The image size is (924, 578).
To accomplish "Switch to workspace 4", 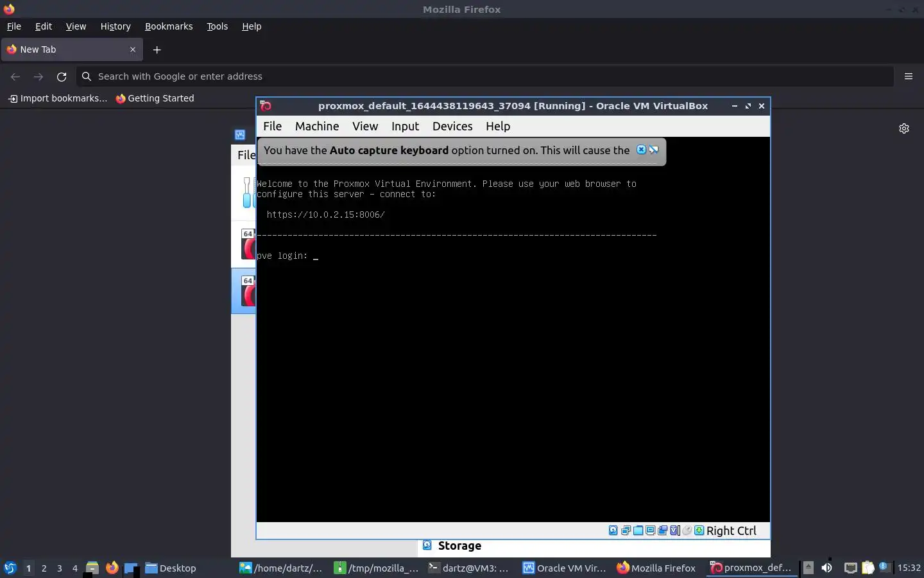I will point(74,568).
